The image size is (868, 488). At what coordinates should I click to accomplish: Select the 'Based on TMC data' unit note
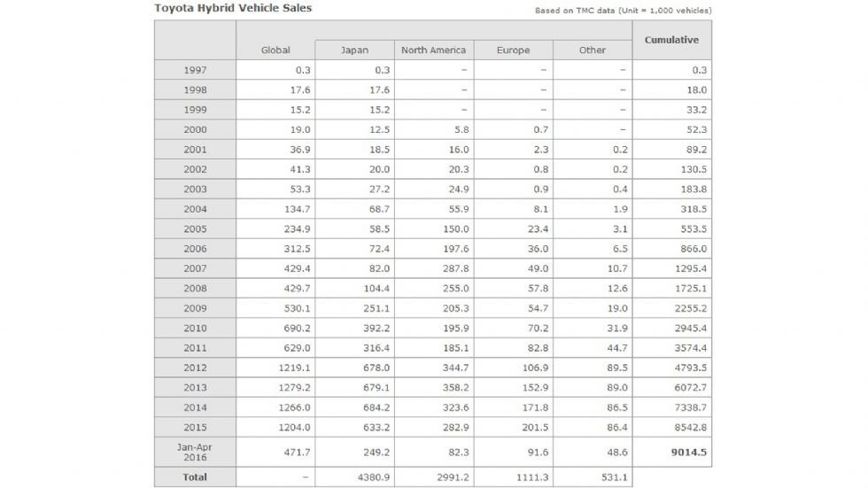tap(623, 11)
